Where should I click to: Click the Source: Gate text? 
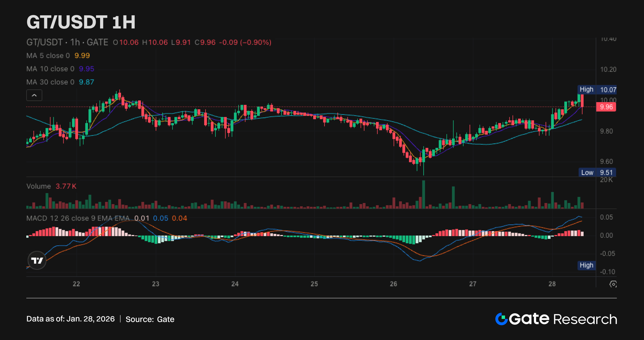pos(150,319)
